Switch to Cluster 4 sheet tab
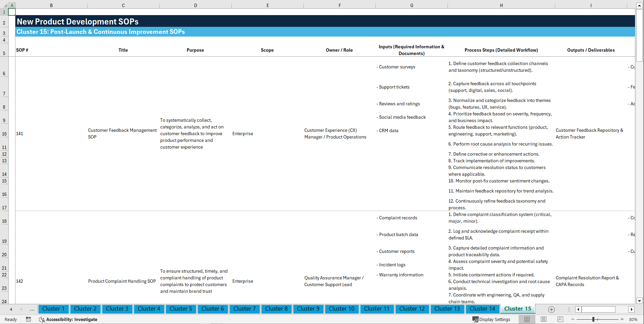Image resolution: width=644 pixels, height=324 pixels. pyautogui.click(x=149, y=309)
